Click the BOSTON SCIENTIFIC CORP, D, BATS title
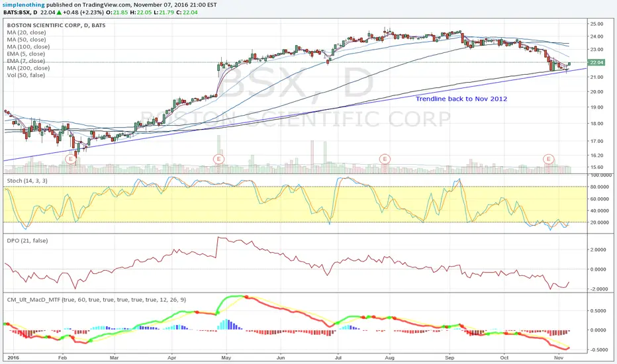 tap(56, 25)
